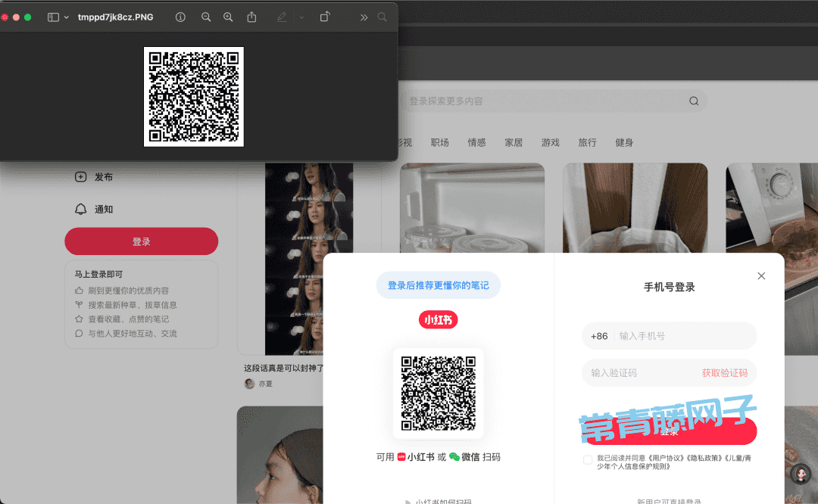Zoom in on the QR code image
The height and width of the screenshot is (504, 818).
pos(228,17)
